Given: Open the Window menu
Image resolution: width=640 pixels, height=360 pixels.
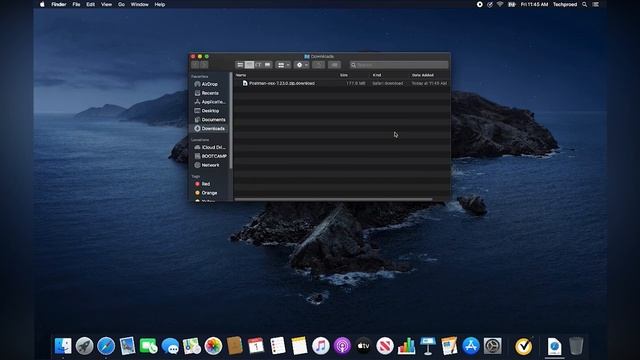Looking at the screenshot, I should coord(140,4).
